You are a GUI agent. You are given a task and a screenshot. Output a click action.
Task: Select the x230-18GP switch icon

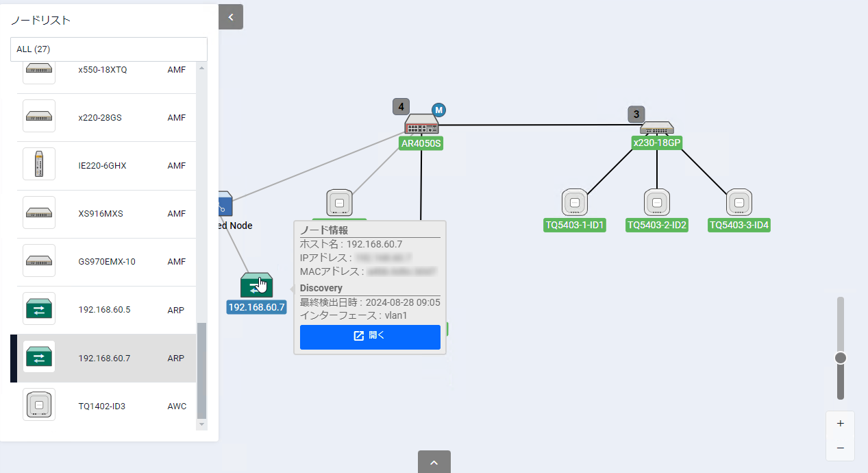point(656,128)
